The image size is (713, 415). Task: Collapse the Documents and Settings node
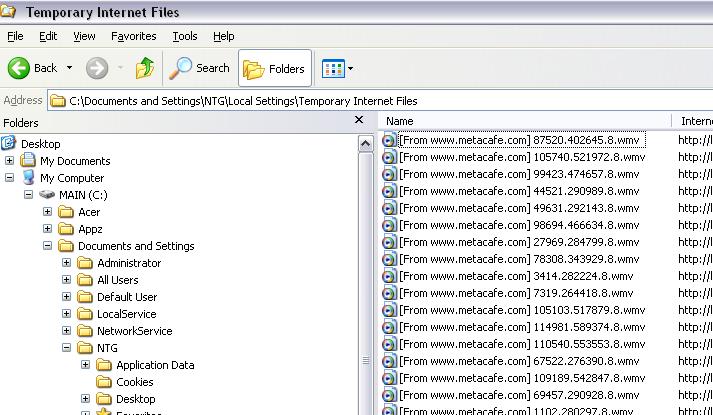47,245
